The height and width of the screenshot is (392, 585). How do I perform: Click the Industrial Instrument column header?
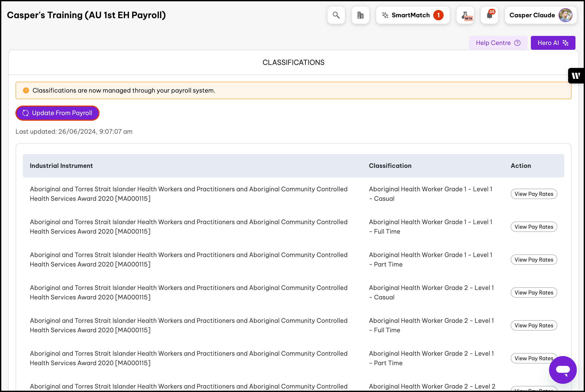tap(61, 166)
